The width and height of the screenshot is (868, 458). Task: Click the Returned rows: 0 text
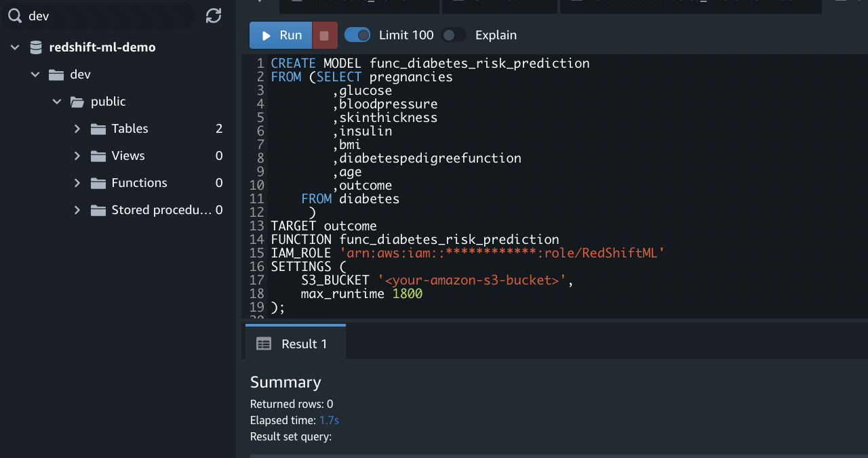pos(292,404)
